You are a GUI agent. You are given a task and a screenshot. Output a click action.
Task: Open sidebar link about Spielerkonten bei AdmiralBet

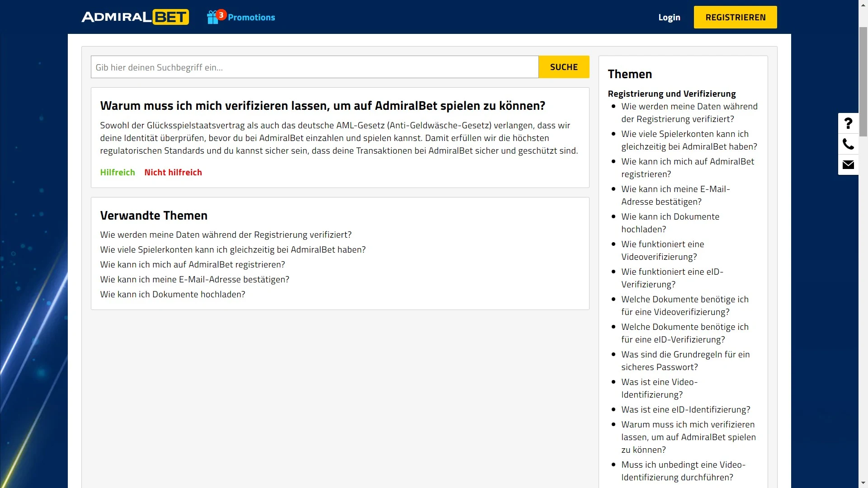[x=689, y=140]
